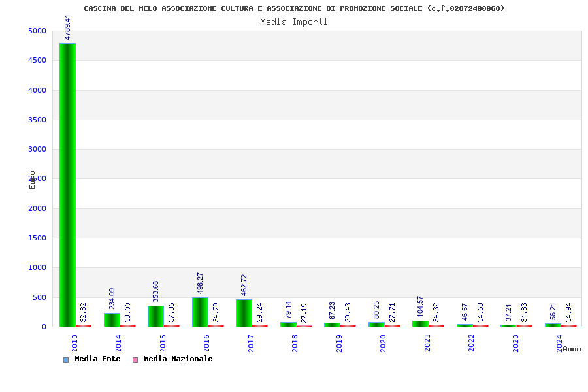Click the green 2016 bar
588x392 pixels.
pyautogui.click(x=201, y=312)
